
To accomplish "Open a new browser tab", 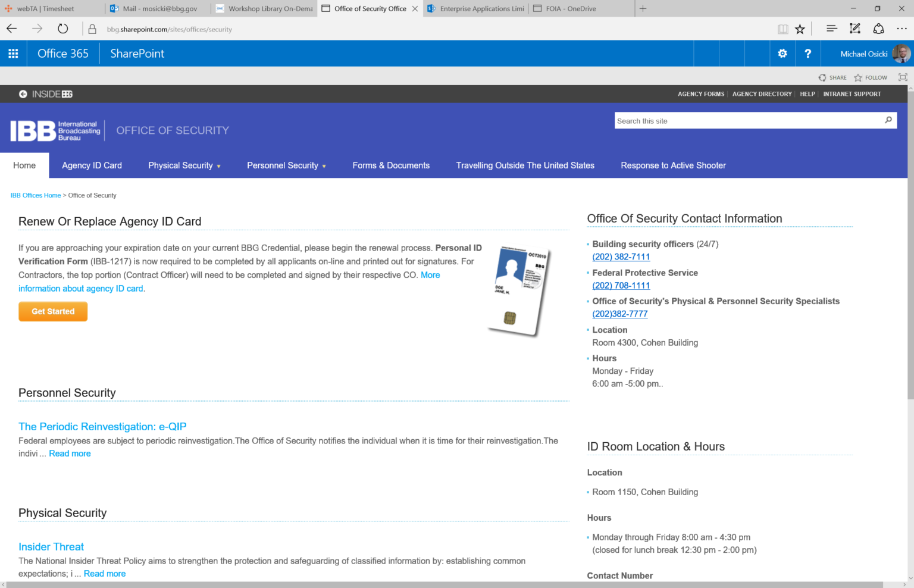I will [x=643, y=8].
